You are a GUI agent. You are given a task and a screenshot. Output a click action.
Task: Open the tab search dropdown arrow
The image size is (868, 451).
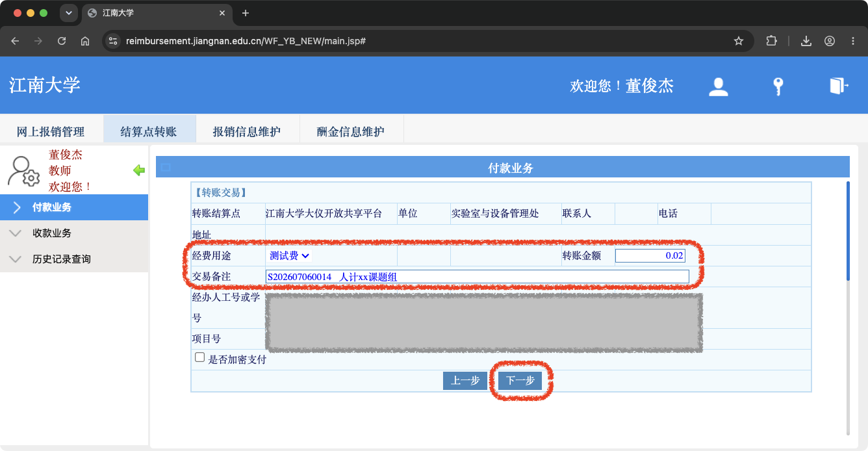click(x=68, y=13)
